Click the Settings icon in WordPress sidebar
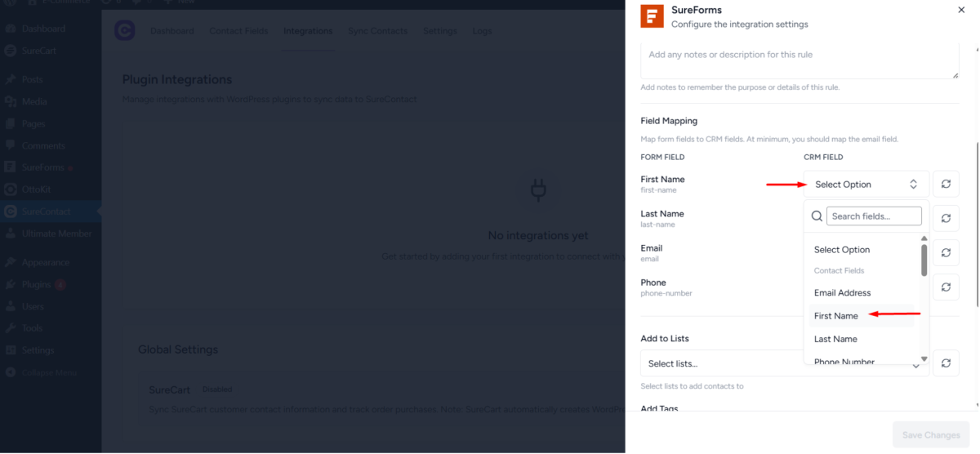 [10, 350]
